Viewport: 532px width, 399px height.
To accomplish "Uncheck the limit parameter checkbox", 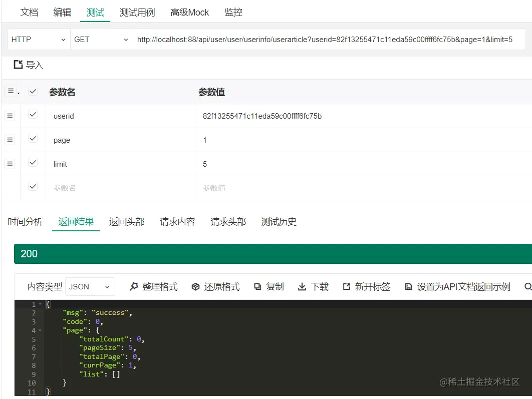I will 33,162.
